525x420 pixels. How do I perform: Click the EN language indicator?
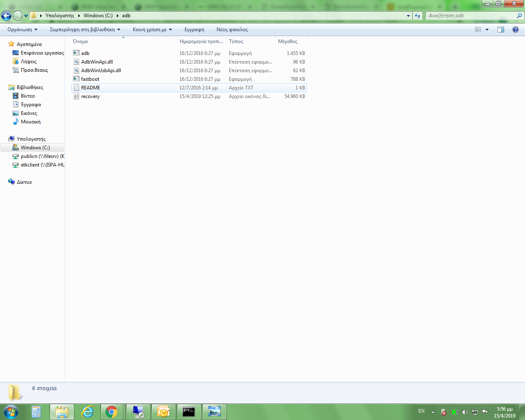click(x=421, y=411)
